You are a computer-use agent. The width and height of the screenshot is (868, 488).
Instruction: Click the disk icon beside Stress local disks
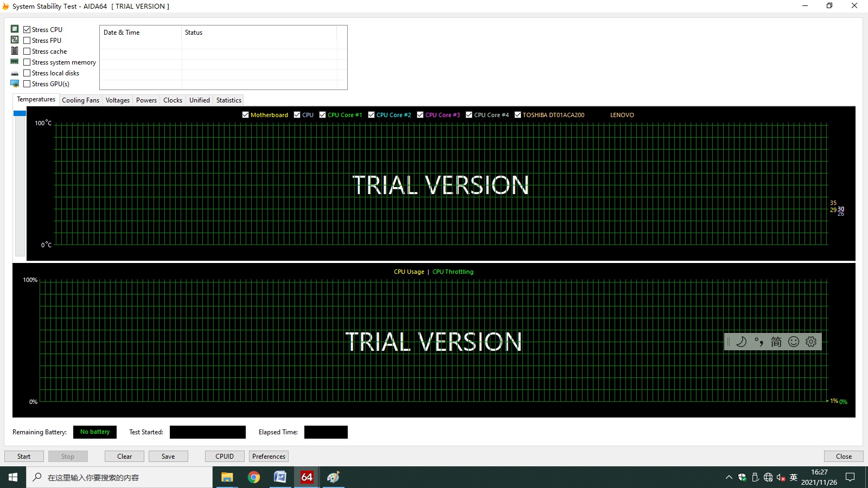click(x=15, y=73)
